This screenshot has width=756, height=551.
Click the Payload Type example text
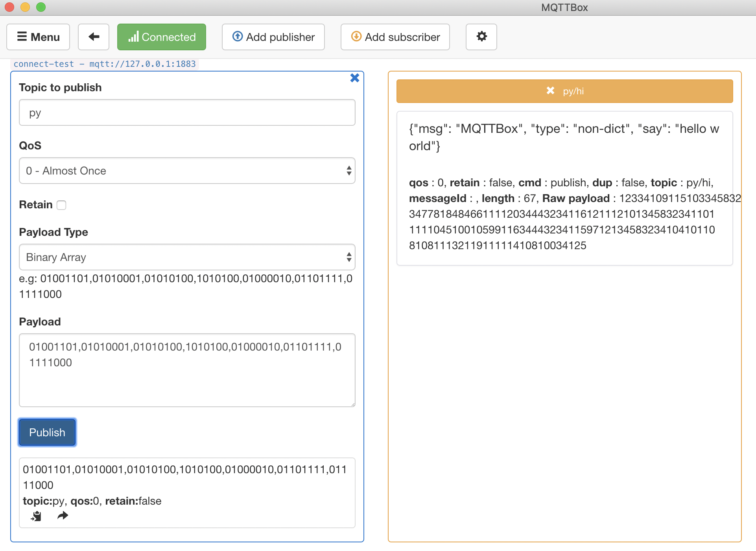tap(186, 287)
